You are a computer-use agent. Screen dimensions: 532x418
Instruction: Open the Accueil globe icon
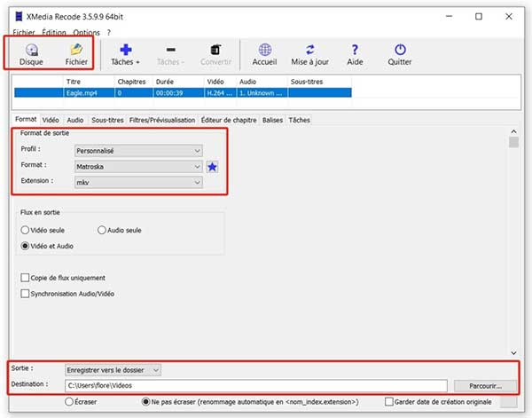[264, 52]
